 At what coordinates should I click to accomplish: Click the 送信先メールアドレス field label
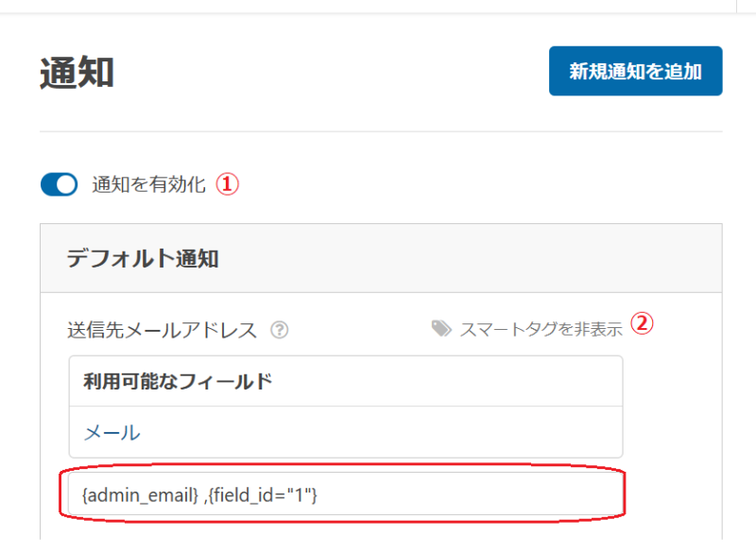tap(162, 330)
